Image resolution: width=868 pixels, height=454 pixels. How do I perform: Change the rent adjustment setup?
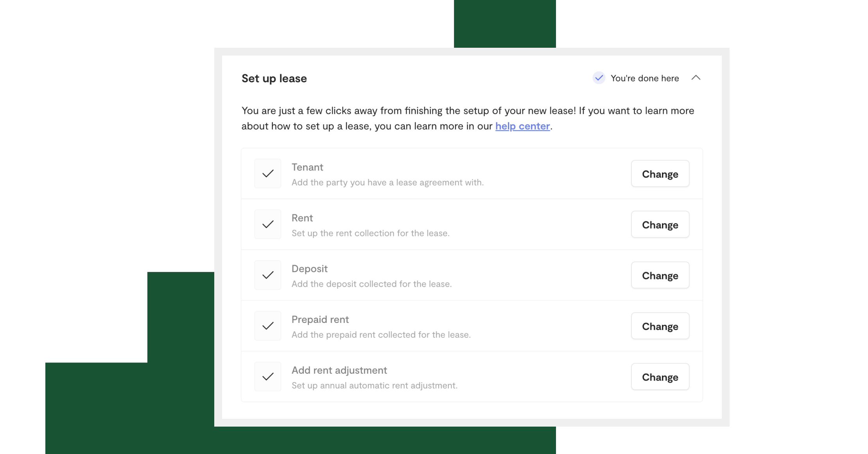point(660,377)
